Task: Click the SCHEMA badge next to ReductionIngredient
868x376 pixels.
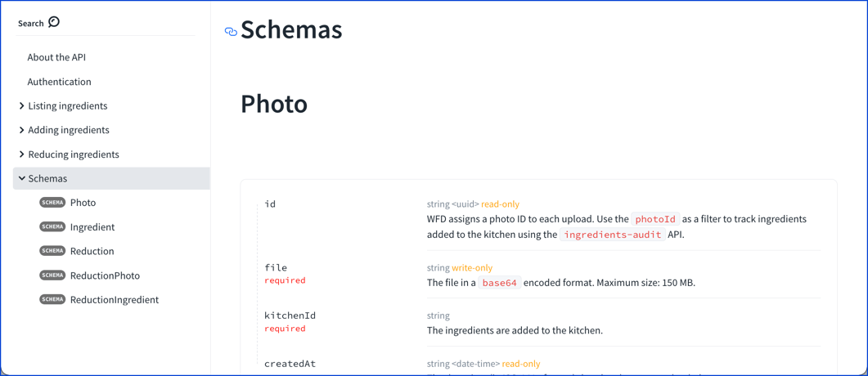Action: click(52, 299)
